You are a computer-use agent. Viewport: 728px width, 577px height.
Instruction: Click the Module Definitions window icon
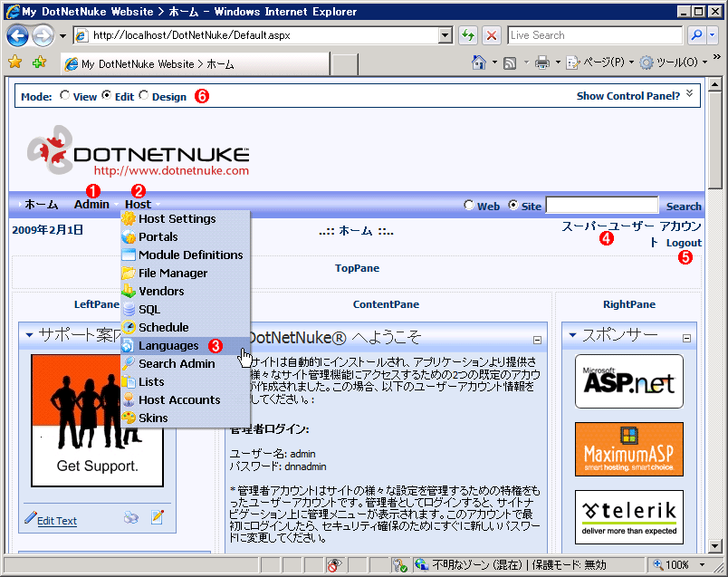(129, 255)
